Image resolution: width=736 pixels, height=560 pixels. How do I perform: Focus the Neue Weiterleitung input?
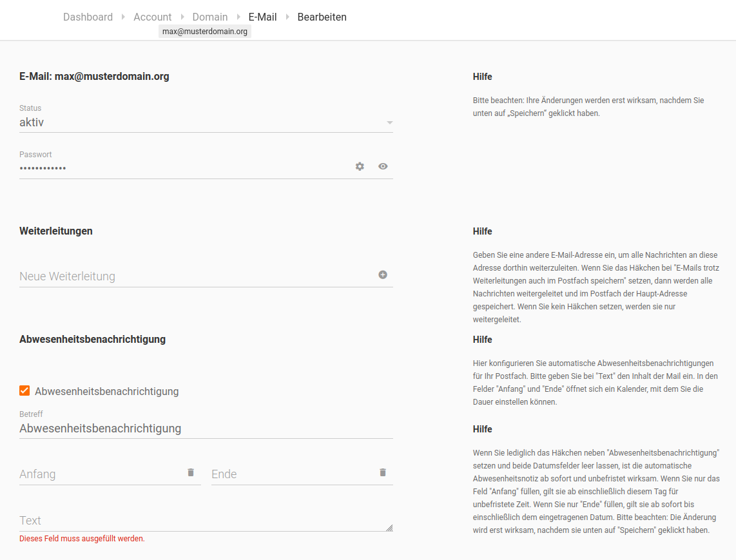(193, 276)
